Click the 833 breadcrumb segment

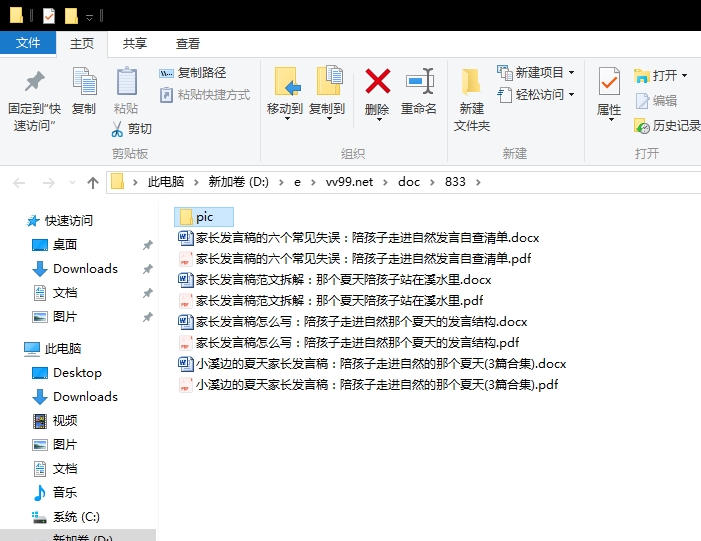coord(455,182)
